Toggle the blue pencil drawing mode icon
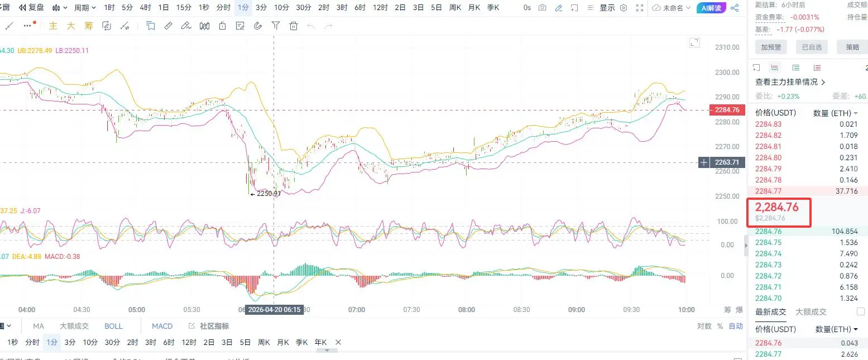The height and width of the screenshot is (360, 868). coord(559,8)
